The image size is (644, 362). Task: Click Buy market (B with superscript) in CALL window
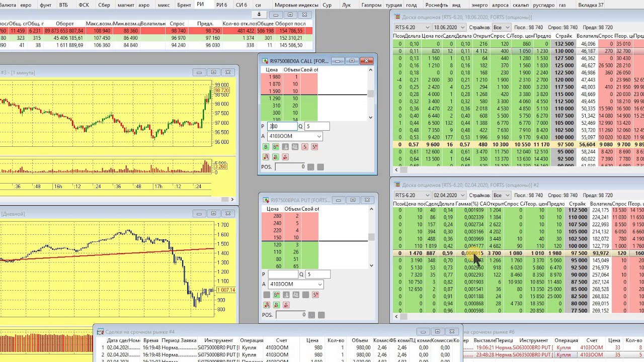coord(276,147)
